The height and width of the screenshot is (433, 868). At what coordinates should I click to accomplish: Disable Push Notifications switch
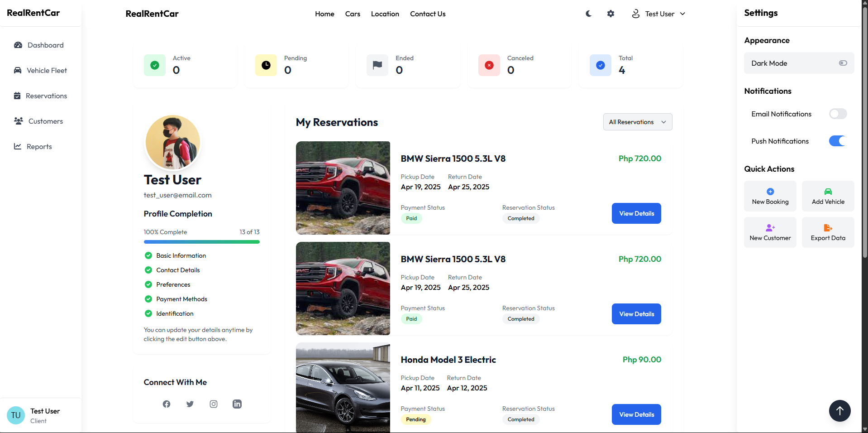[838, 141]
